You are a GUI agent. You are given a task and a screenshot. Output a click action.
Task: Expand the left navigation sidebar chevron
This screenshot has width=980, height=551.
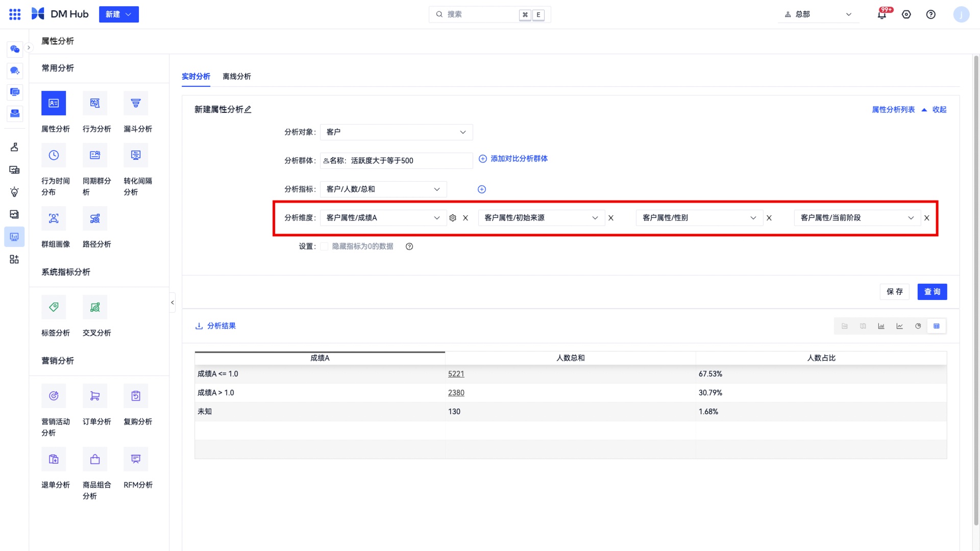tap(29, 47)
